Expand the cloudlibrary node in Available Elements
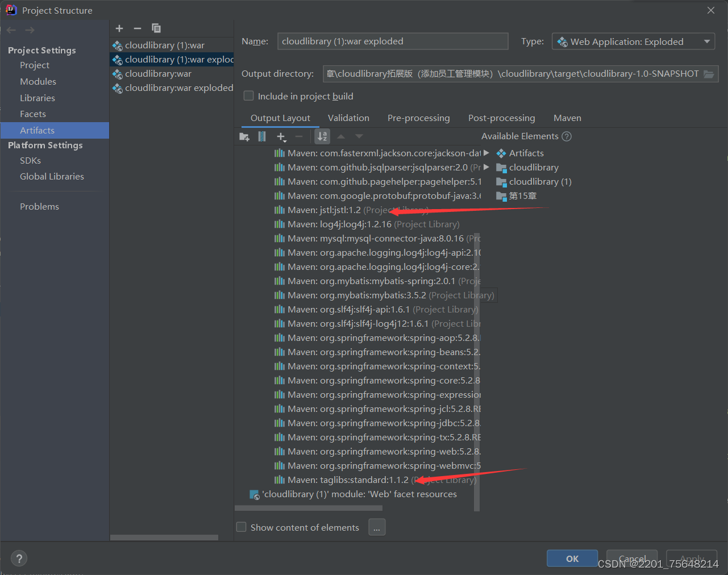The image size is (728, 575). click(486, 167)
